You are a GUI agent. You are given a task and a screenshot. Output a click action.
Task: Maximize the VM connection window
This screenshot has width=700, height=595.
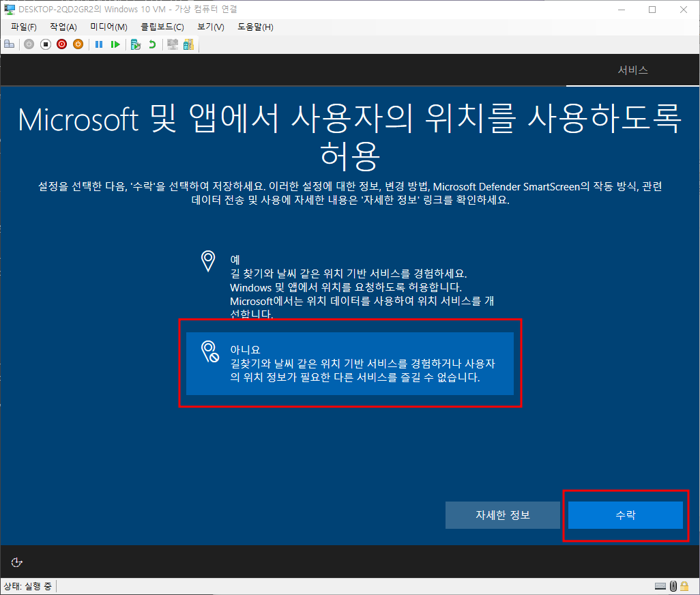click(652, 10)
